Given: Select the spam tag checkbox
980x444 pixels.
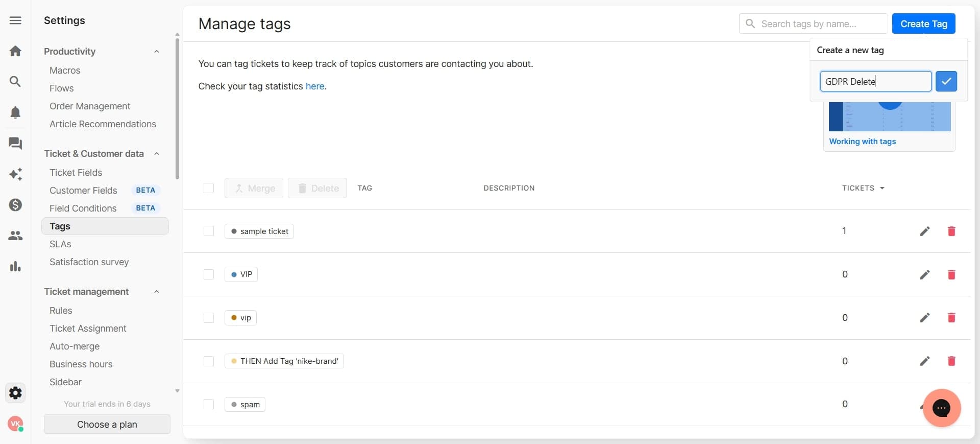Looking at the screenshot, I should [x=209, y=404].
